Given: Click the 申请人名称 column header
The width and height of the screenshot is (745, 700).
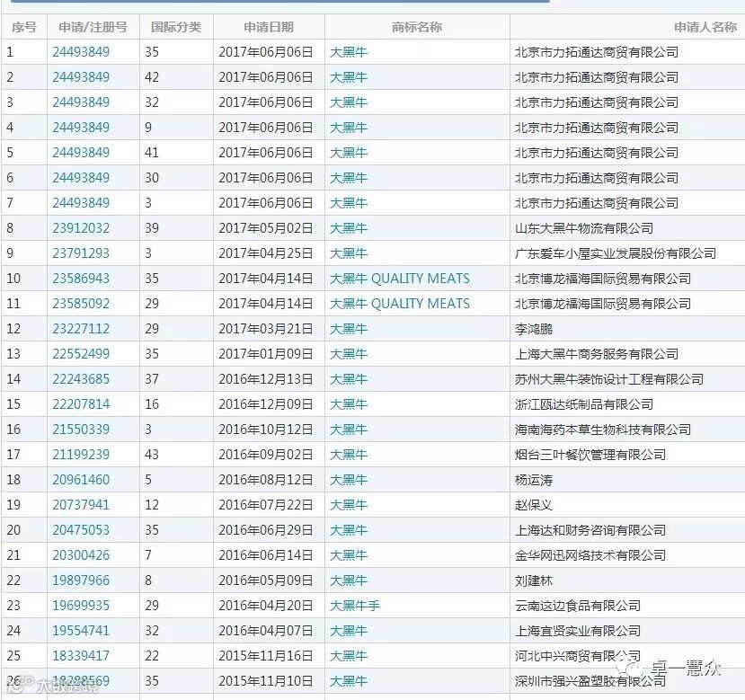Looking at the screenshot, I should (705, 27).
